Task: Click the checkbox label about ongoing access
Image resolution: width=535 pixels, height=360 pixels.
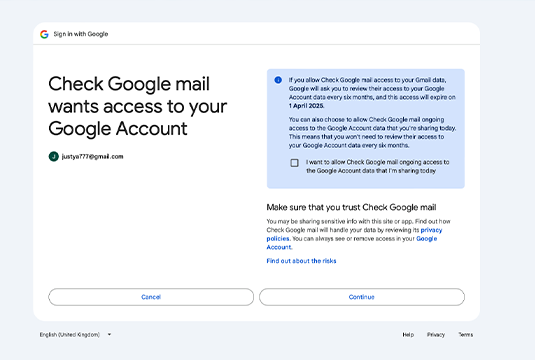Action: pos(377,166)
